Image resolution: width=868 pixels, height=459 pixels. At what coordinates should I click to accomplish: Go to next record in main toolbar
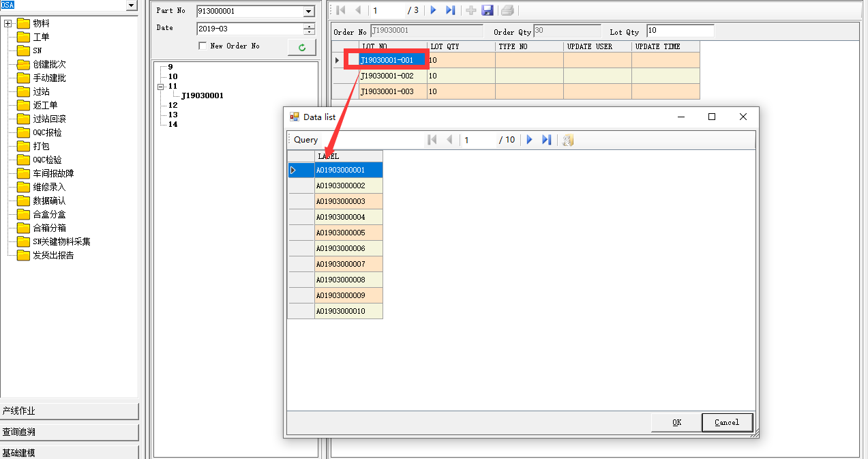click(x=433, y=10)
